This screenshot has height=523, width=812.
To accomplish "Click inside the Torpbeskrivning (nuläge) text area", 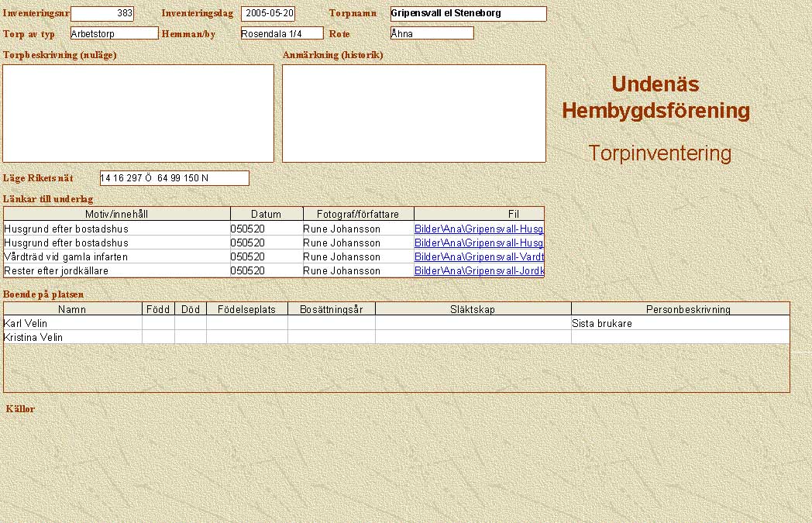I will (139, 113).
